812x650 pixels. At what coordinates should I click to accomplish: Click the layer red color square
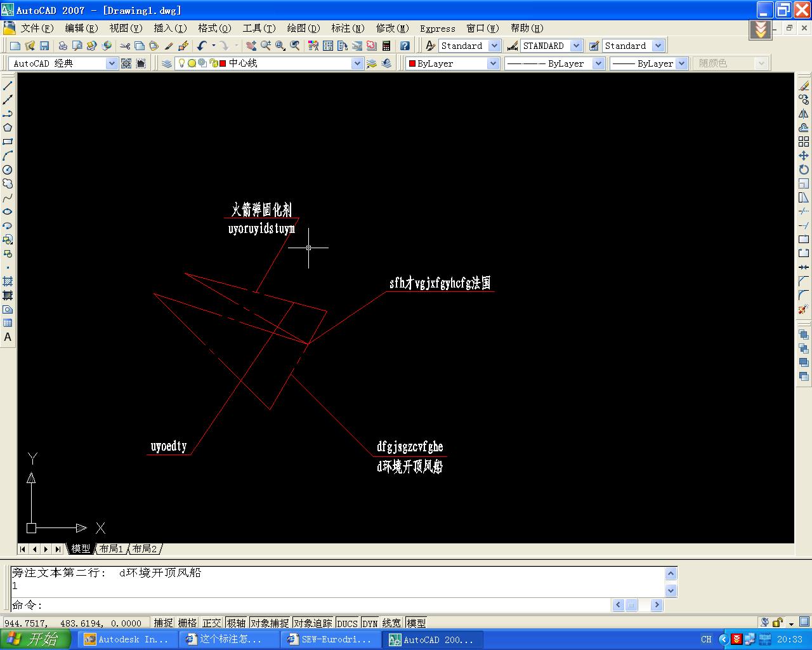(x=223, y=63)
